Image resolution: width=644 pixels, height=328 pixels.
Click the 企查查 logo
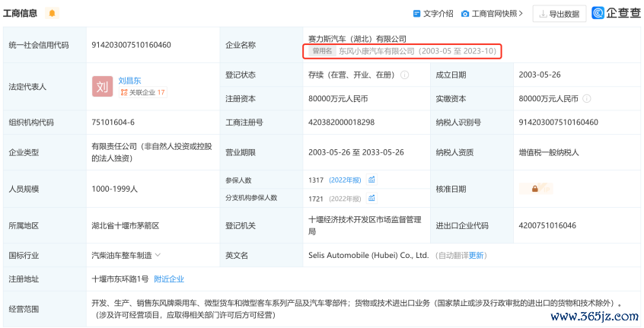616,13
